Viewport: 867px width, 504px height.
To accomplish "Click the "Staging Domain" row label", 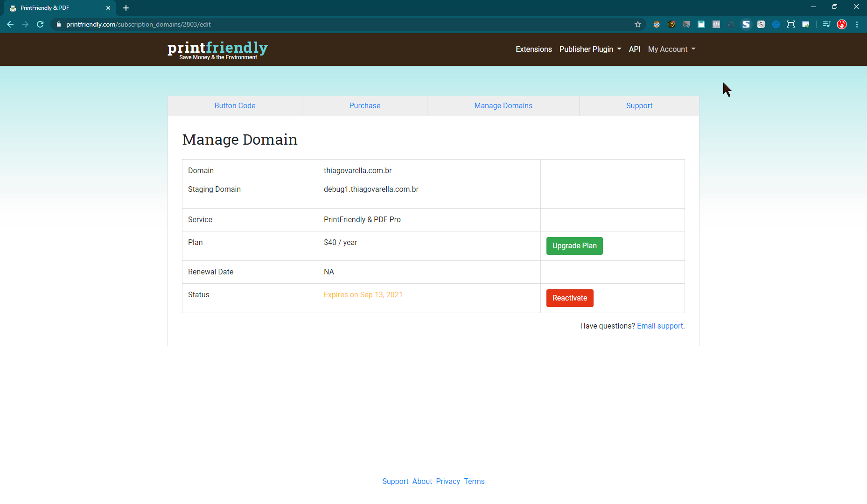I will click(214, 189).
